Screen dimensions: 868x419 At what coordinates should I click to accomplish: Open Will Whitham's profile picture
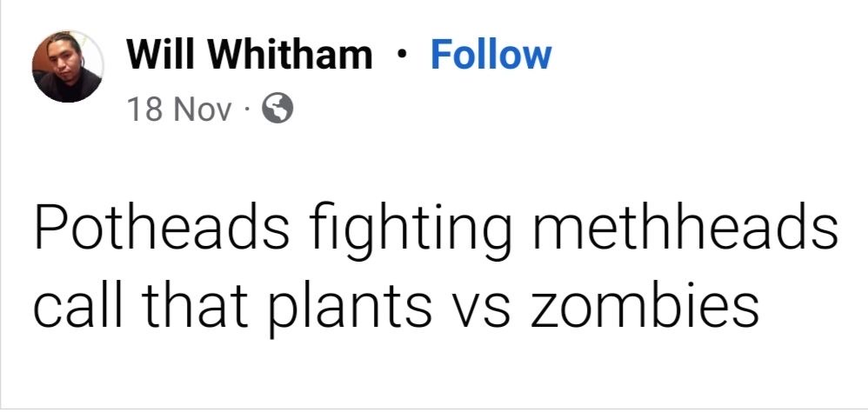coord(68,67)
